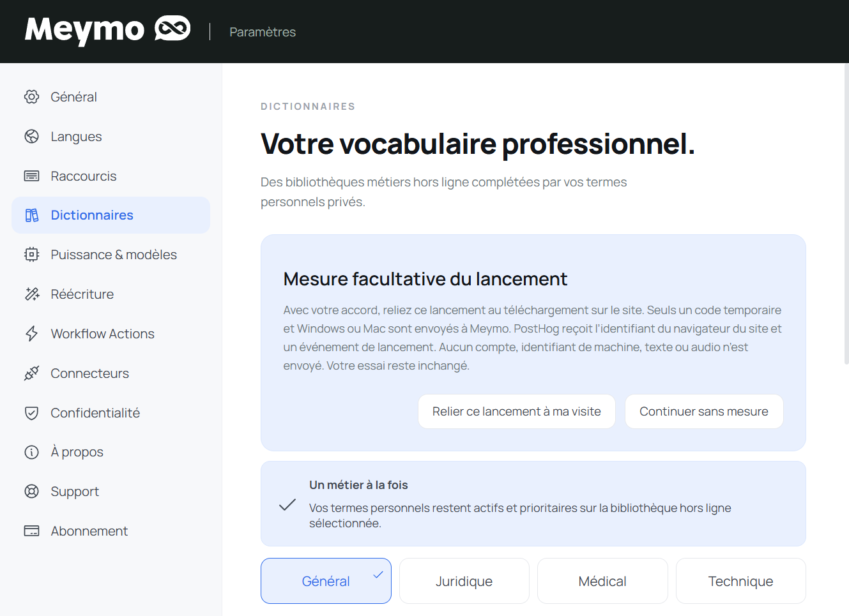The image size is (849, 616).
Task: Click the Paramètres header label
Action: [263, 32]
